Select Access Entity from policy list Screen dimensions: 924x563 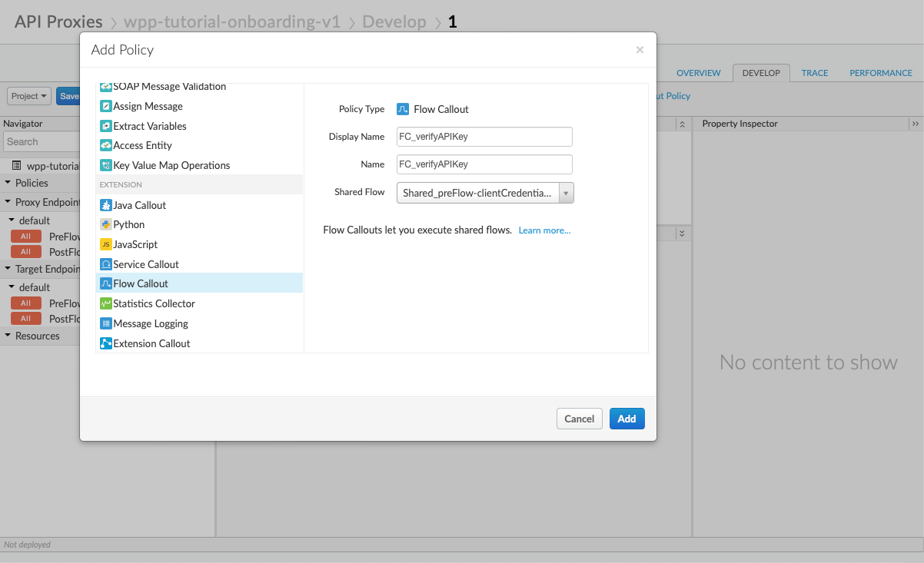(x=142, y=145)
